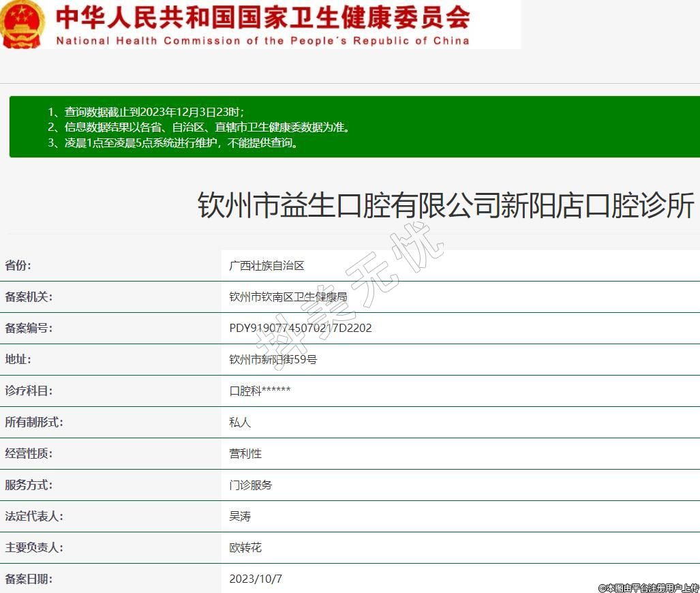The height and width of the screenshot is (593, 700).
Task: Click the Chinese National Health Commission title
Action: coord(262,17)
